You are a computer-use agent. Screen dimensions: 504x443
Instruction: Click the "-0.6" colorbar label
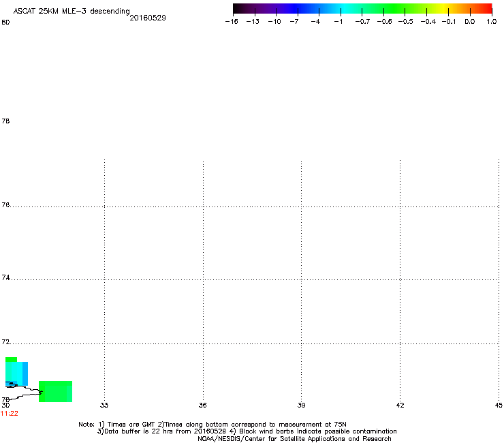(x=384, y=22)
